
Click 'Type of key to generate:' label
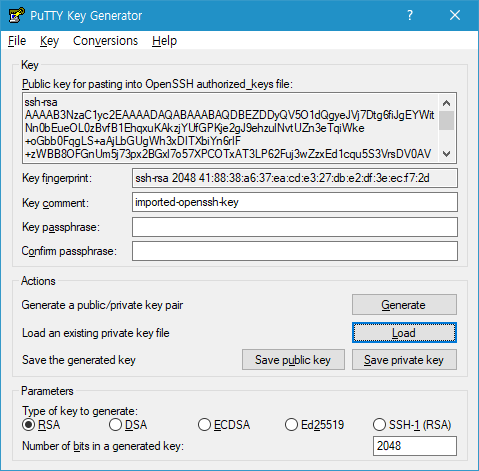(x=80, y=411)
